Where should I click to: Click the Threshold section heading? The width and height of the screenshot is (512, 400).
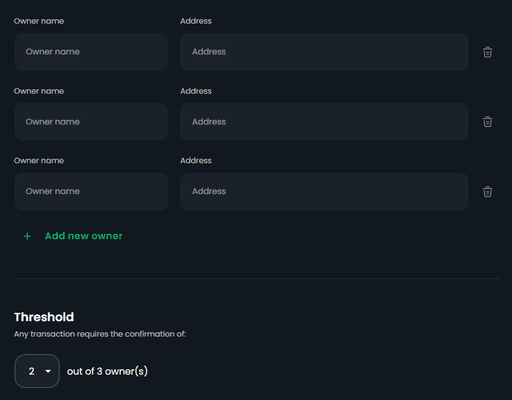(44, 317)
